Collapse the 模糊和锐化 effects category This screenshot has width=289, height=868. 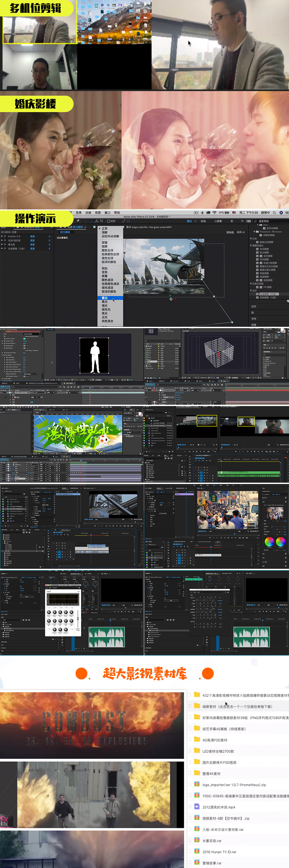pyautogui.click(x=251, y=246)
